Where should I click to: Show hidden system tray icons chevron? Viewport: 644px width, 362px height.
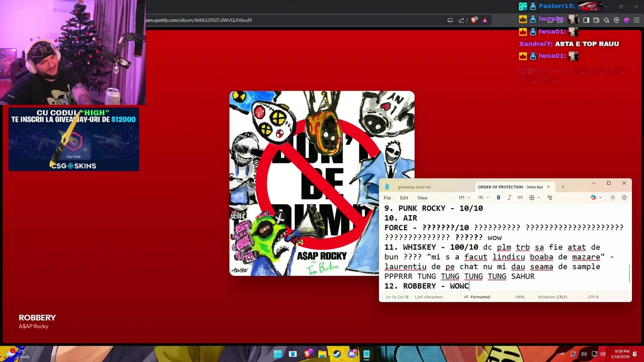coord(563,354)
